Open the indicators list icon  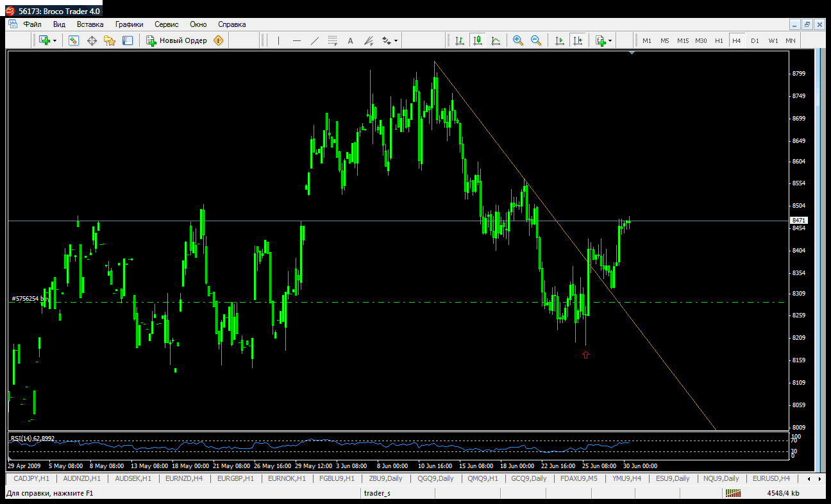(x=600, y=40)
